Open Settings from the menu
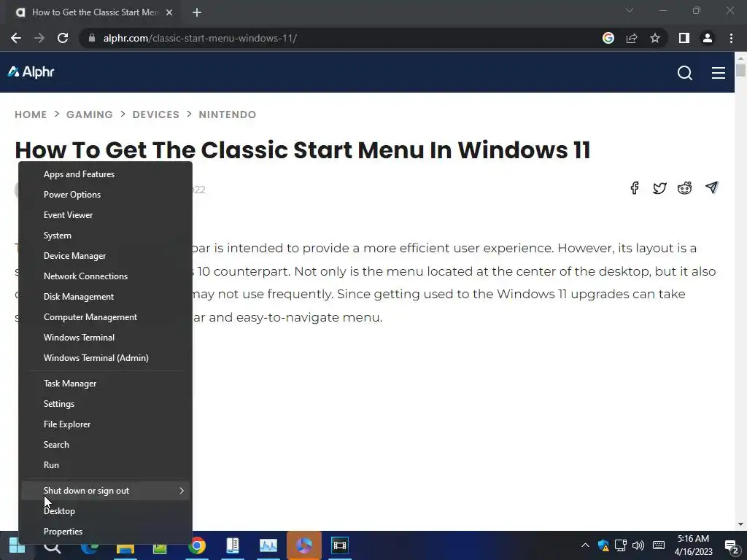747x560 pixels. click(x=105, y=404)
